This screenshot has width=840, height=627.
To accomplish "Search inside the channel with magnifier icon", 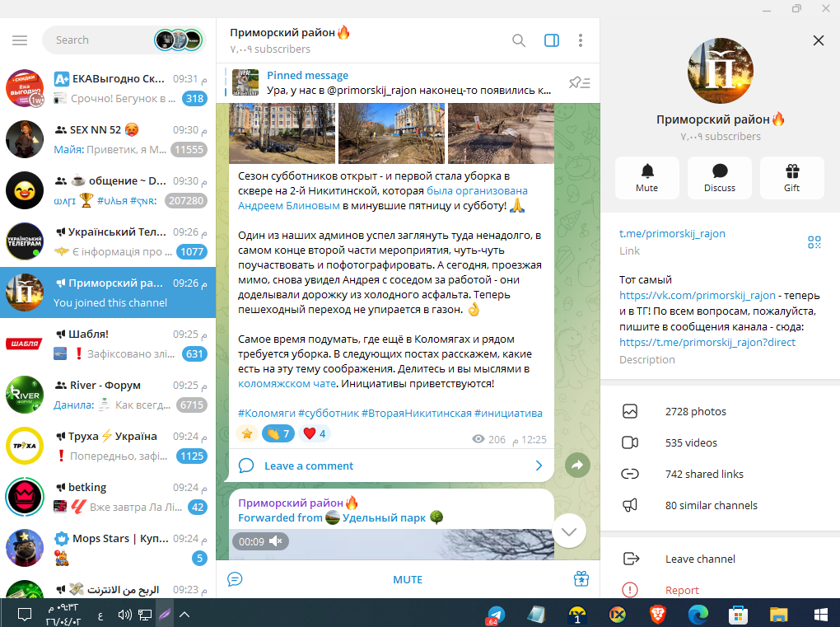I will click(x=519, y=40).
